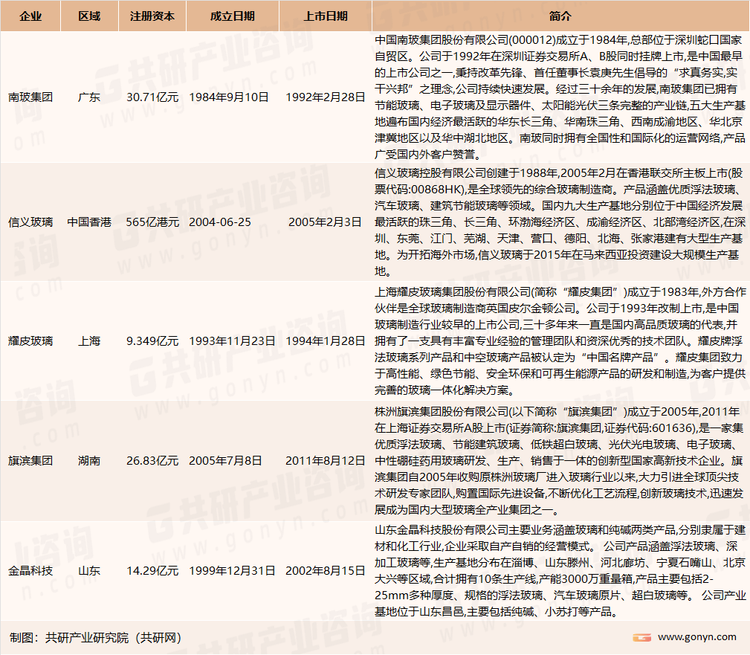Screen dimensions: 750x655
Task: Click the 广东 region cell
Action: [89, 97]
